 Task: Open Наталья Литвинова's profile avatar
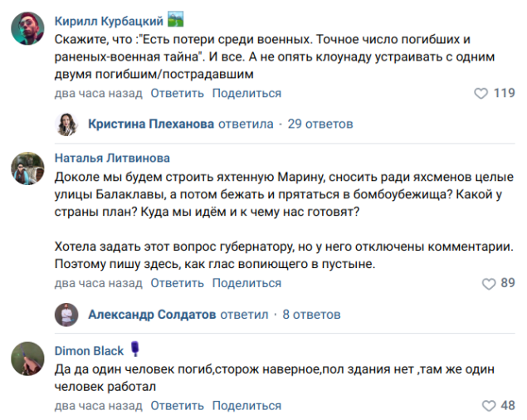click(27, 168)
